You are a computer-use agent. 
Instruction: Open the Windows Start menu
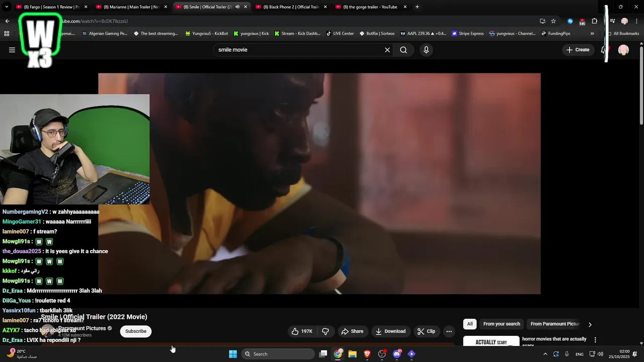pos(233,354)
